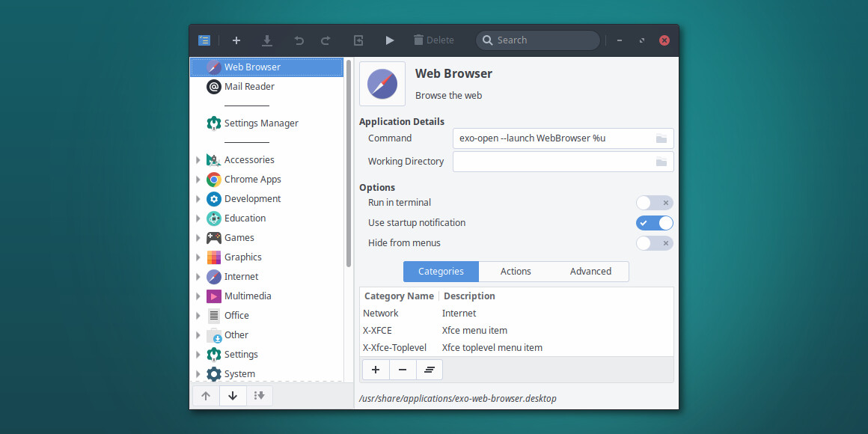Open the Advanced tab

[590, 272]
